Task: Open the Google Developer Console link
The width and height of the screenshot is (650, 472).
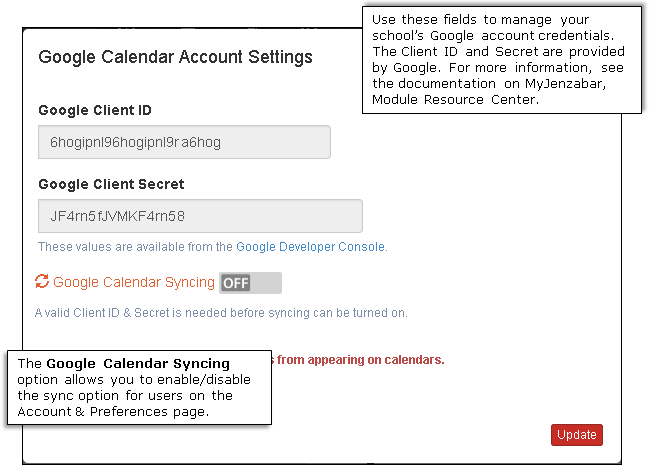Action: 310,246
